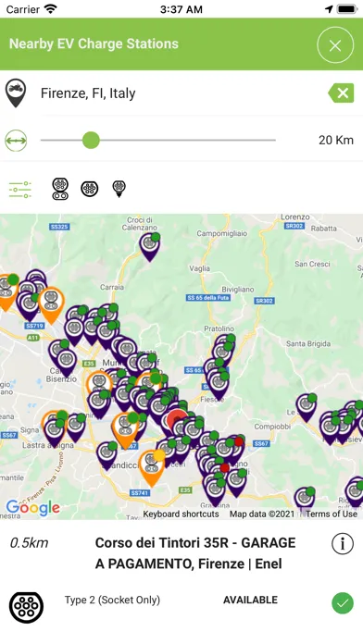Tap the green distance range arrows icon
Viewport: 363px width, 644px height.
[16, 141]
